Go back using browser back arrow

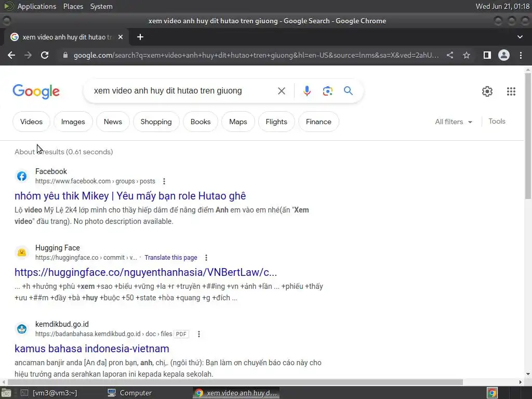coord(11,55)
